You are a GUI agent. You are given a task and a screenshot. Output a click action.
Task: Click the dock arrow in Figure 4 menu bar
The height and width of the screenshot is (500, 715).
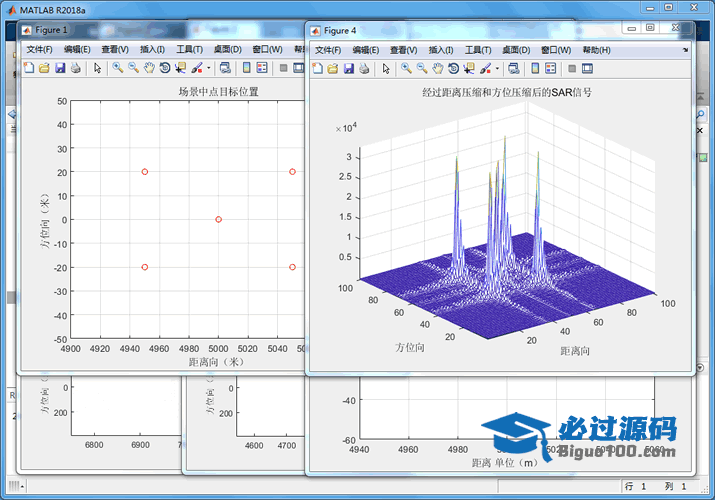(x=685, y=50)
